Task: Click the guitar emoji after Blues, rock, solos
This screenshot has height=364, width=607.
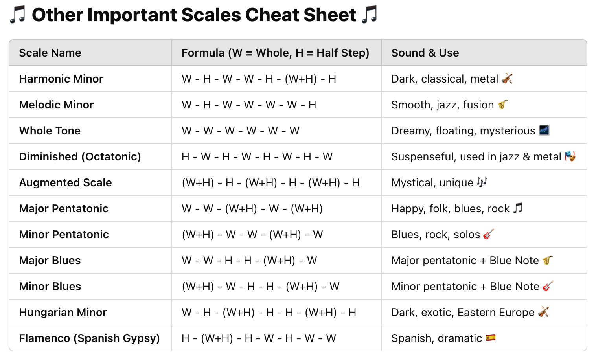Action: pos(489,234)
